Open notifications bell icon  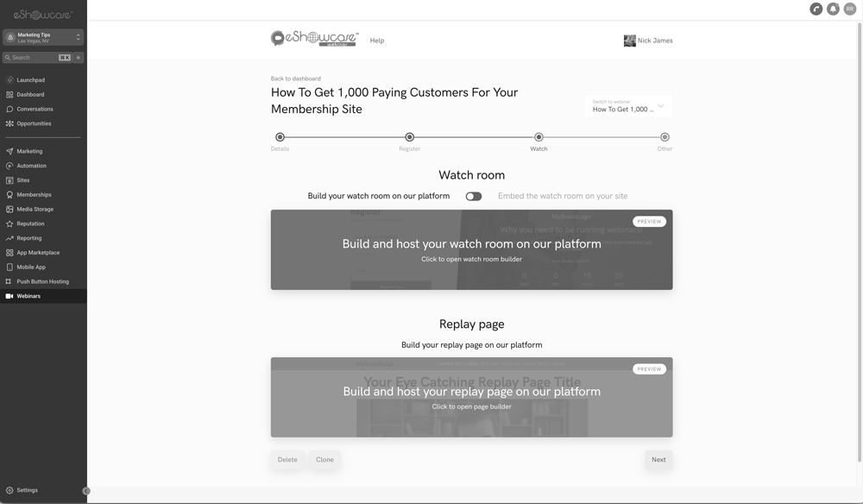point(833,9)
